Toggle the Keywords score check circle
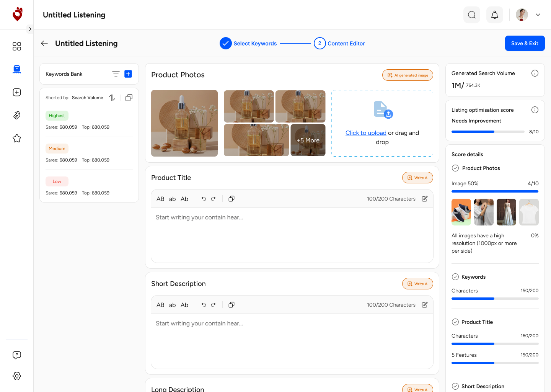Image resolution: width=551 pixels, height=392 pixels. [455, 277]
